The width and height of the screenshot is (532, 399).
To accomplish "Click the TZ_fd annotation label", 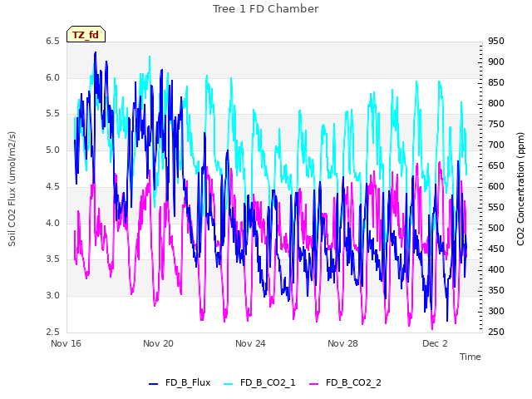I will click(x=86, y=35).
